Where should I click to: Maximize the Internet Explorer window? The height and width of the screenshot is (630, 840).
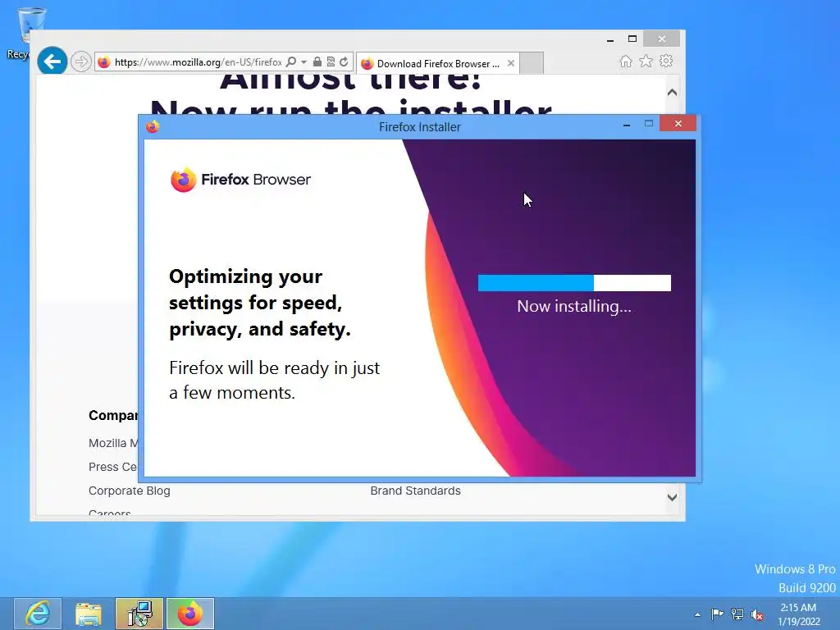point(632,39)
